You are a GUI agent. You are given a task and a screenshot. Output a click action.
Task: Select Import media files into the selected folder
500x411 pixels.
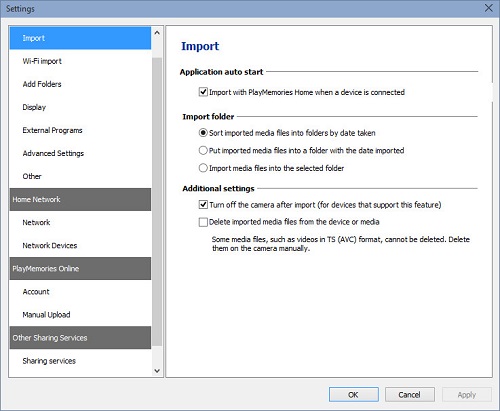203,168
